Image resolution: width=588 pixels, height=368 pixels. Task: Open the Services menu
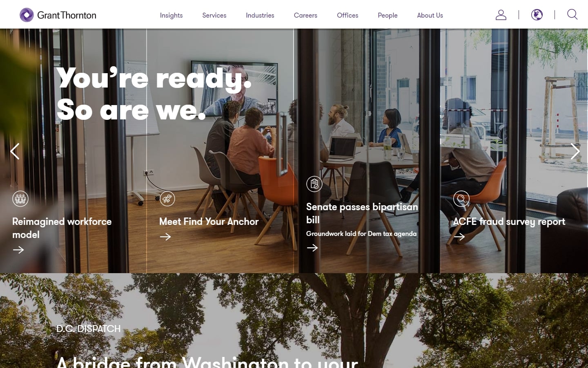tap(214, 15)
